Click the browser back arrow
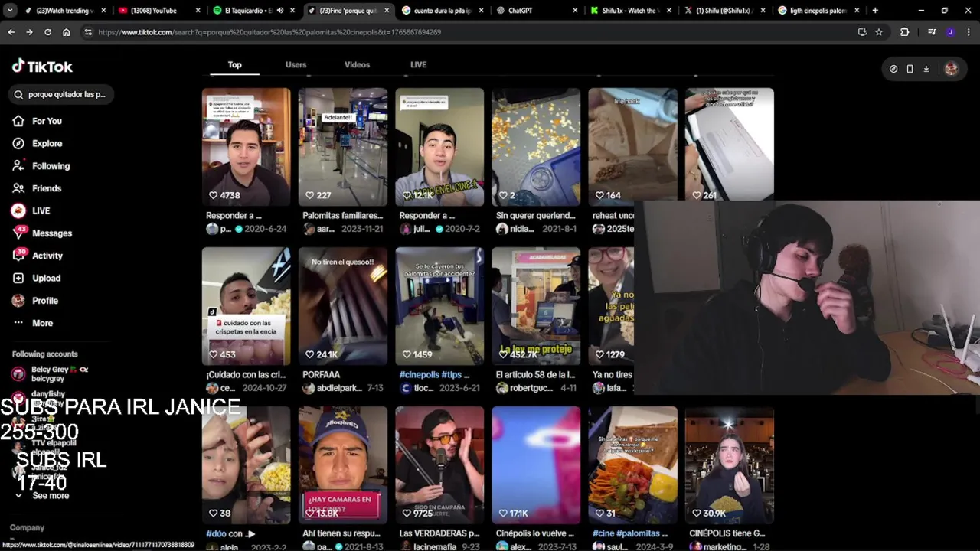Viewport: 980px width, 551px height. (11, 32)
